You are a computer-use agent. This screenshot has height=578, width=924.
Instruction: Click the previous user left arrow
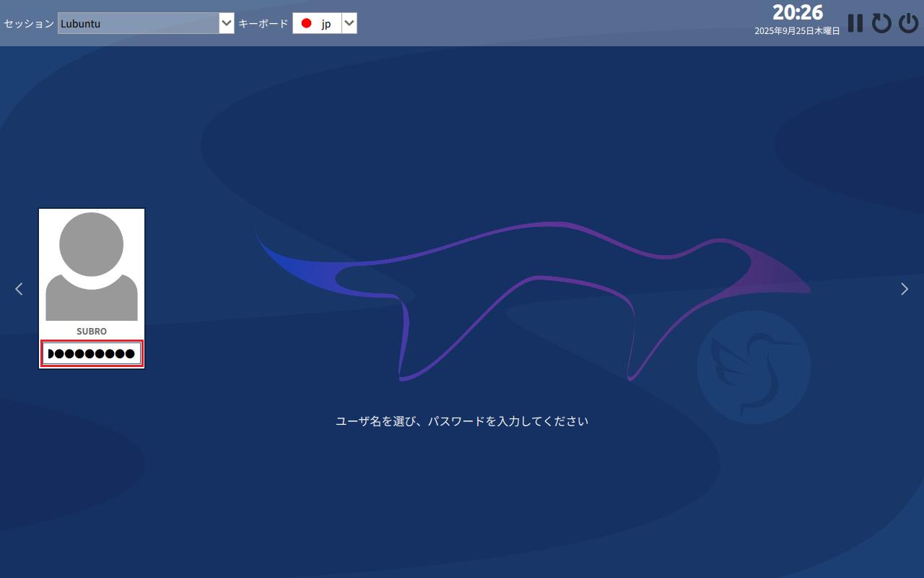point(19,289)
